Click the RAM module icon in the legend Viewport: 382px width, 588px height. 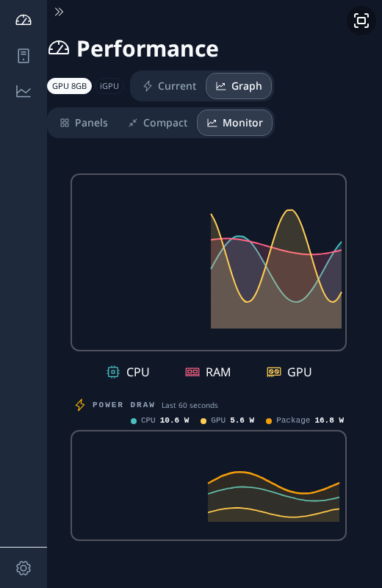192,372
